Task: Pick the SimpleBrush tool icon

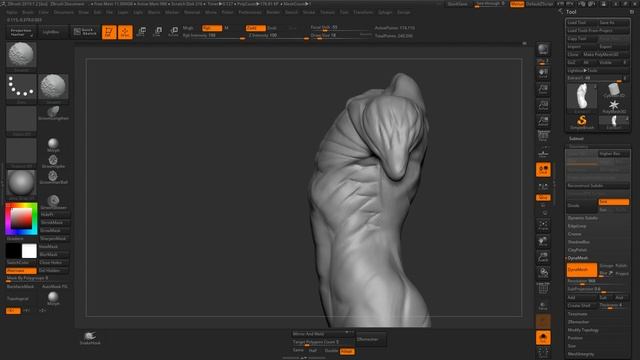Action: pyautogui.click(x=582, y=122)
